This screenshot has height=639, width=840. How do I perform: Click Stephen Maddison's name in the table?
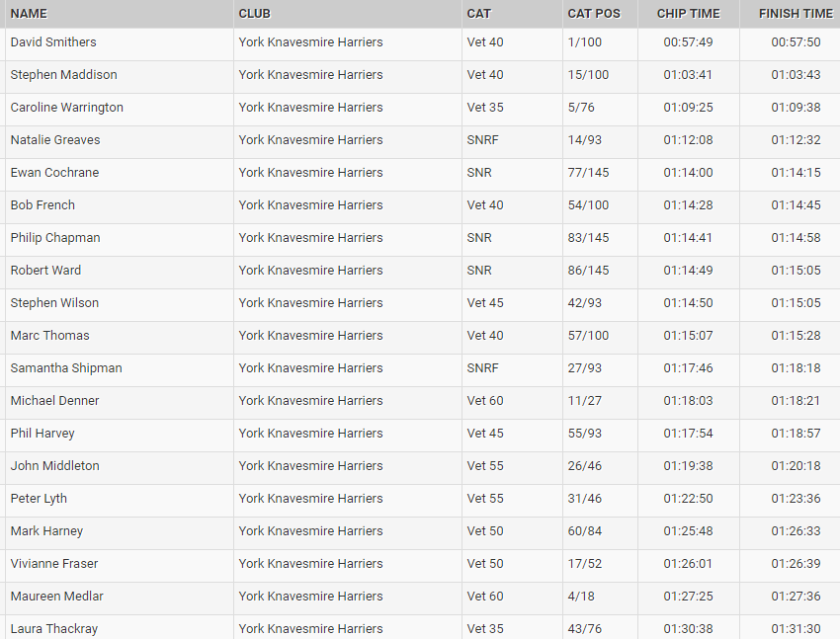[63, 75]
